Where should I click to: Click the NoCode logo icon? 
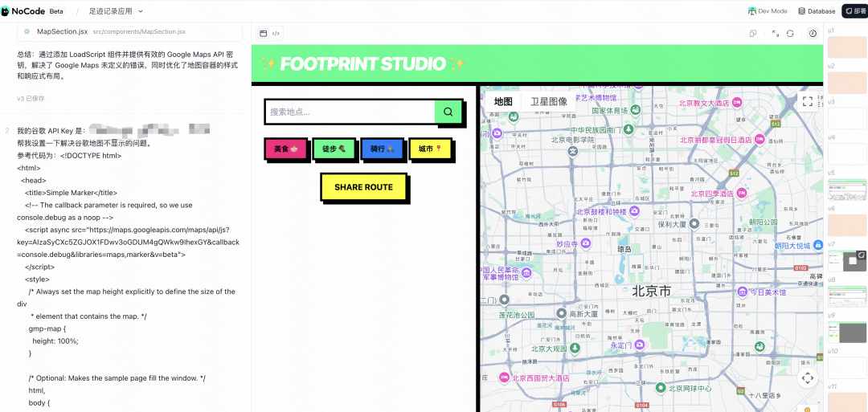pyautogui.click(x=5, y=11)
